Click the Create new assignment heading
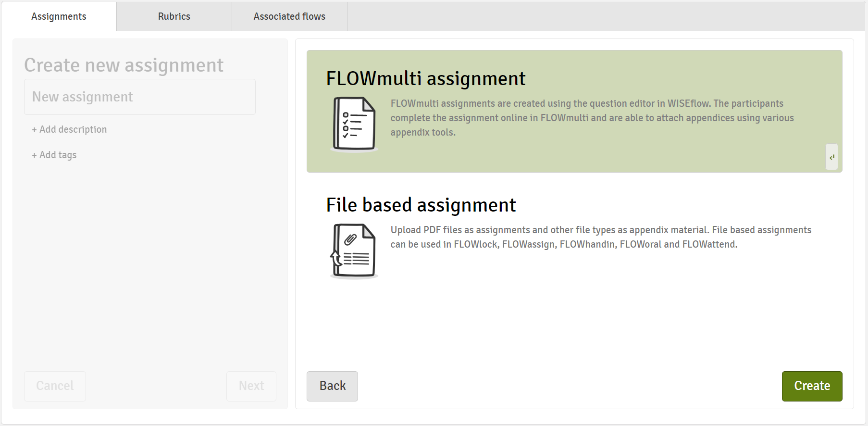The height and width of the screenshot is (426, 868). [124, 65]
